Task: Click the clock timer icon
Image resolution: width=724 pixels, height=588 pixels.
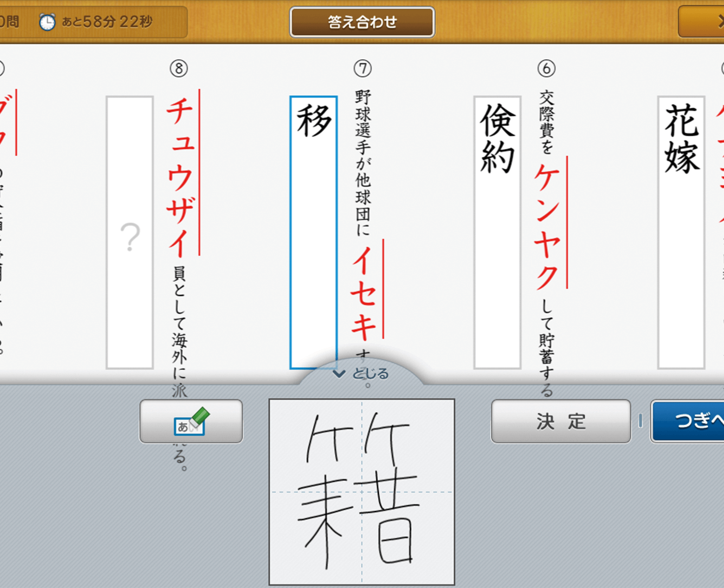Action: tap(47, 22)
